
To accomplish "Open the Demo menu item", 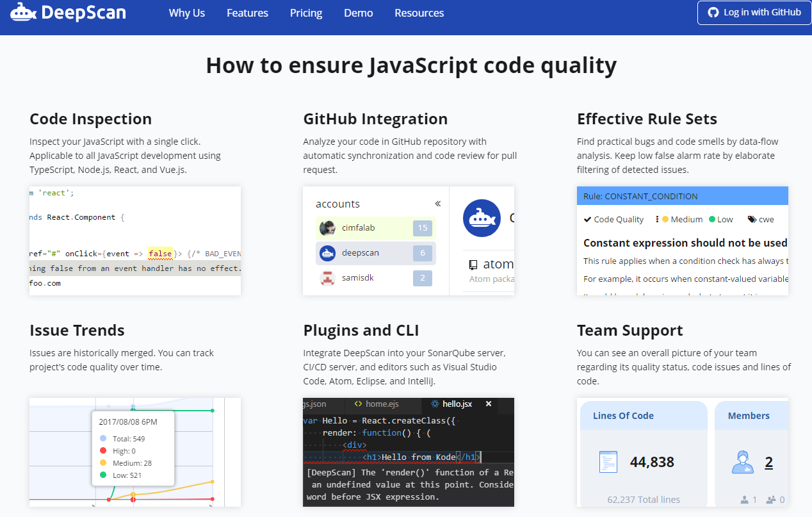I will (359, 13).
